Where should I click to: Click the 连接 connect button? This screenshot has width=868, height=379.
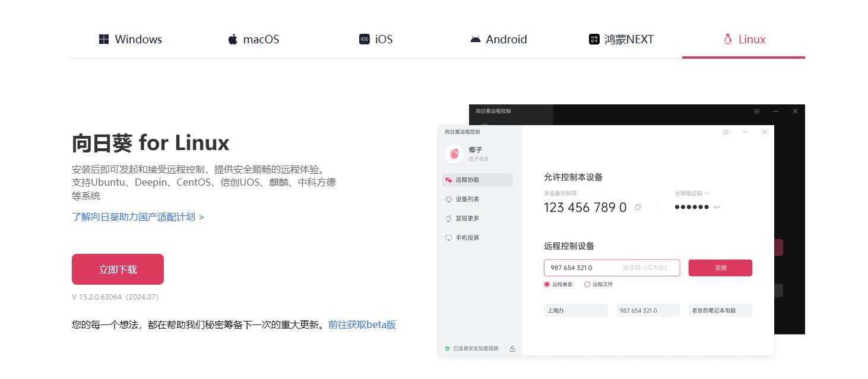[x=720, y=267]
